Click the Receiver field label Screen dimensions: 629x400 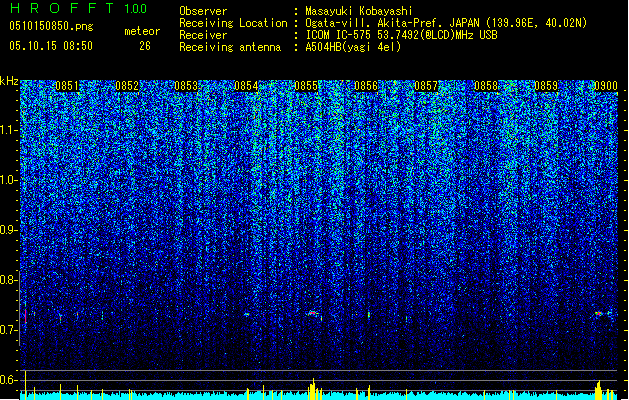[x=203, y=35]
